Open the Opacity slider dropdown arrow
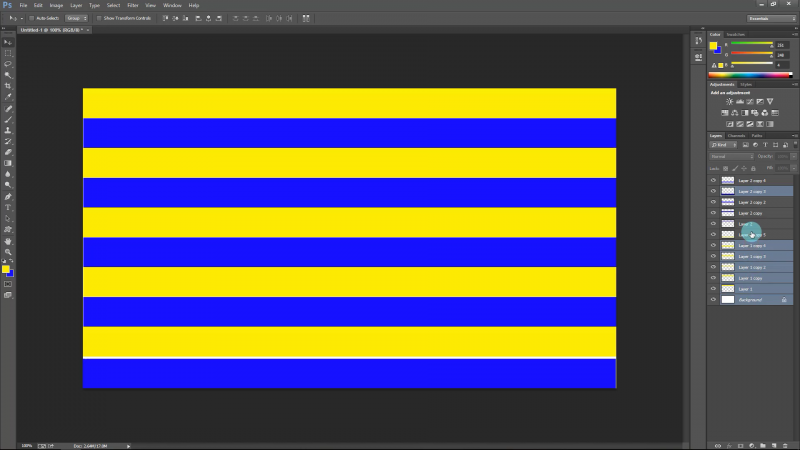800x450 pixels. (x=793, y=157)
